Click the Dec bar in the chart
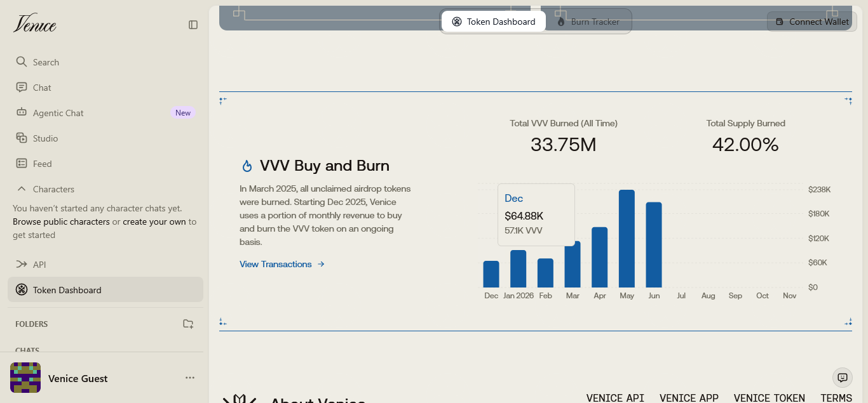 coord(491,274)
